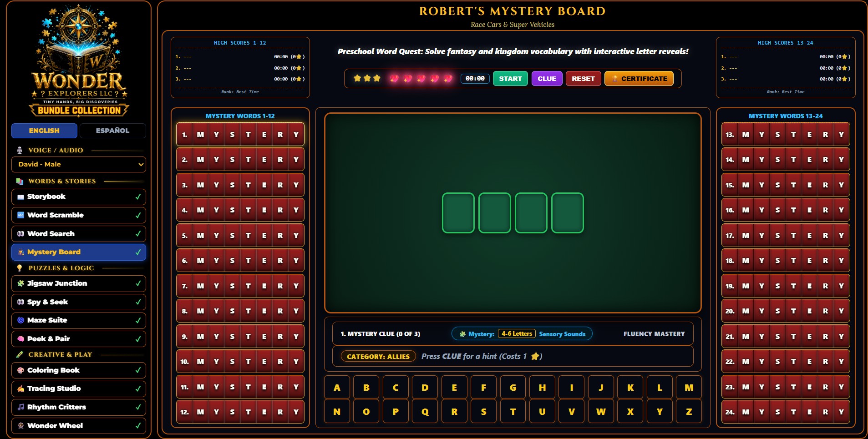Click the Peek & Pair icon
868x439 pixels.
(20, 339)
